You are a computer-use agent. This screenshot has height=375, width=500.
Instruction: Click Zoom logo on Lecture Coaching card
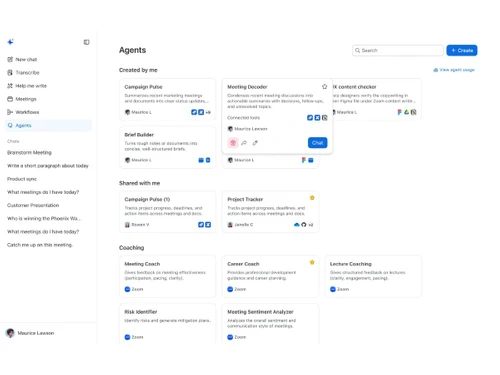point(333,289)
